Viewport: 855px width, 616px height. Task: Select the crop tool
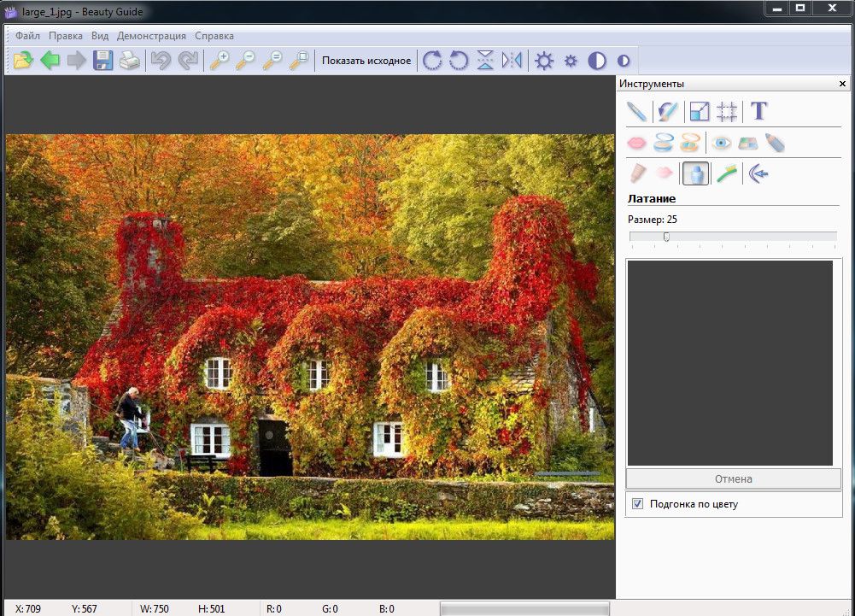point(727,111)
